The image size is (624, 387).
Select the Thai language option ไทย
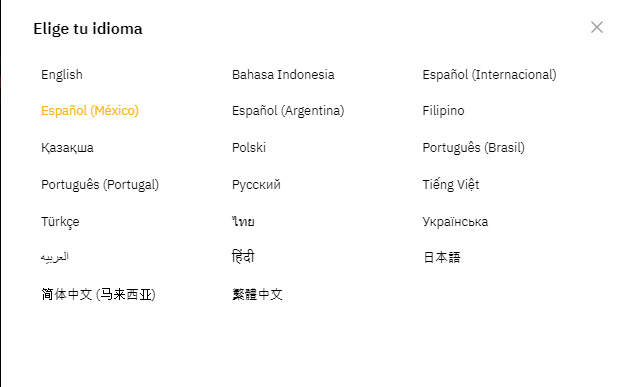pyautogui.click(x=243, y=221)
